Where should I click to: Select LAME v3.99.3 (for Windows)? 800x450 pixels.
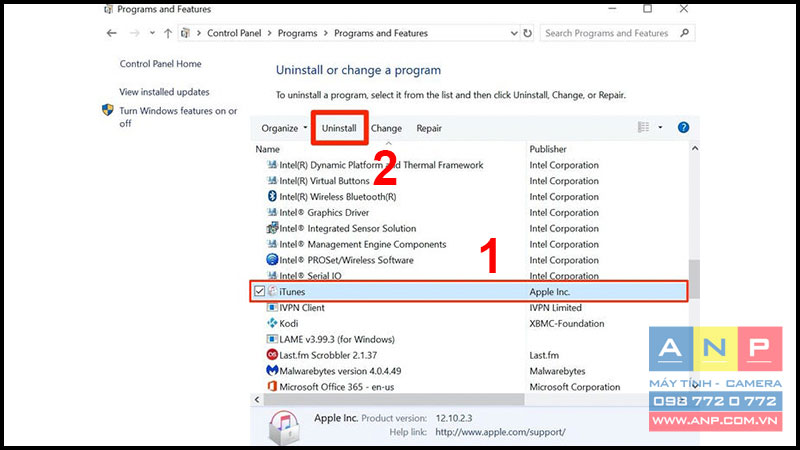pos(337,339)
